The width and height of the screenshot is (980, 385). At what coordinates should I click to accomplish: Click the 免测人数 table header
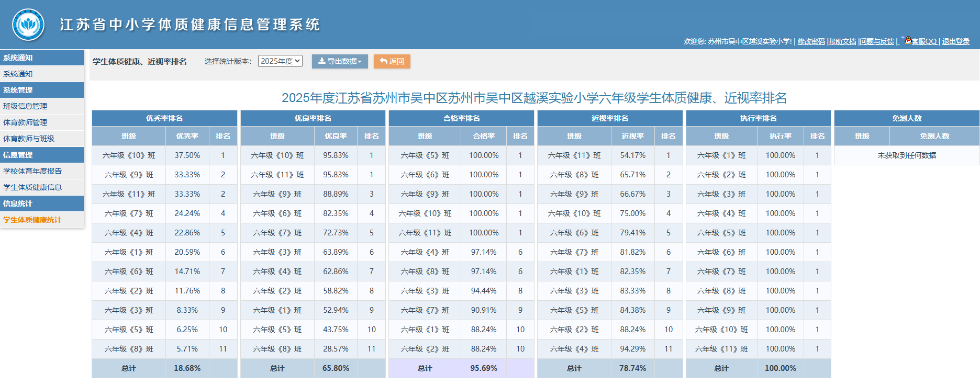[907, 118]
